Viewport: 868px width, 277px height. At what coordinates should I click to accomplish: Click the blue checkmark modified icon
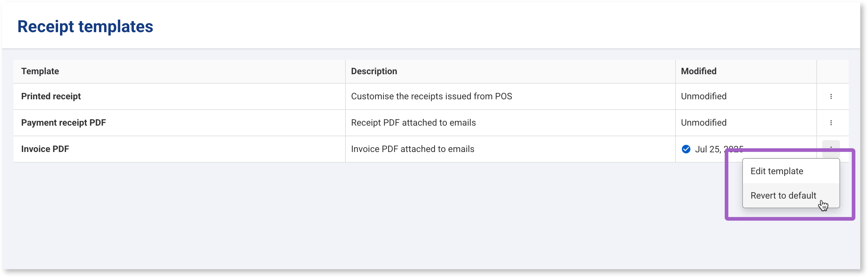pyautogui.click(x=686, y=149)
